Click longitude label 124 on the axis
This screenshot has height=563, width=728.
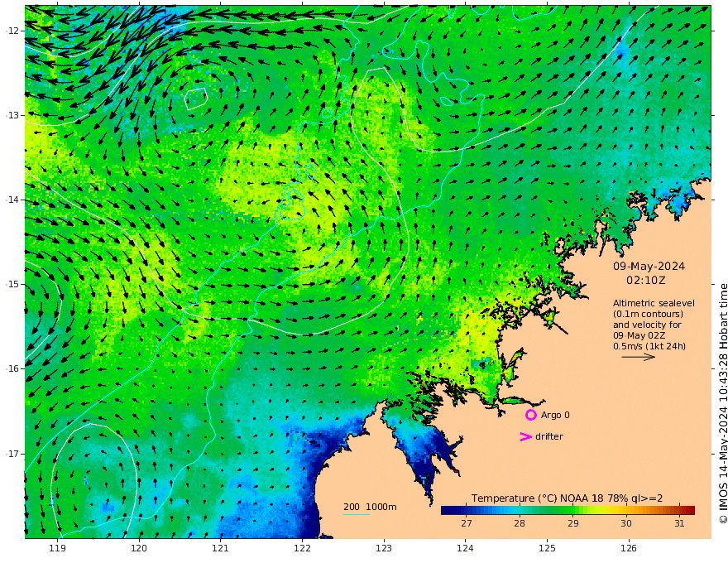(x=466, y=548)
